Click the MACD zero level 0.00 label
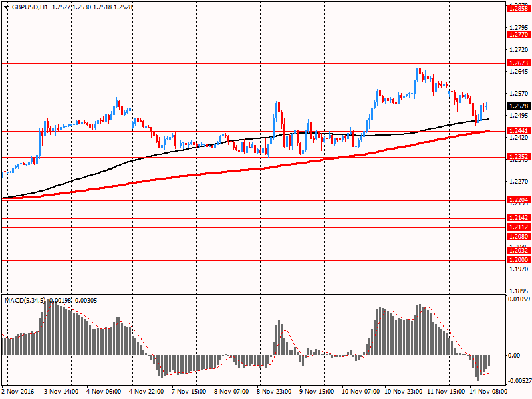 (514, 355)
